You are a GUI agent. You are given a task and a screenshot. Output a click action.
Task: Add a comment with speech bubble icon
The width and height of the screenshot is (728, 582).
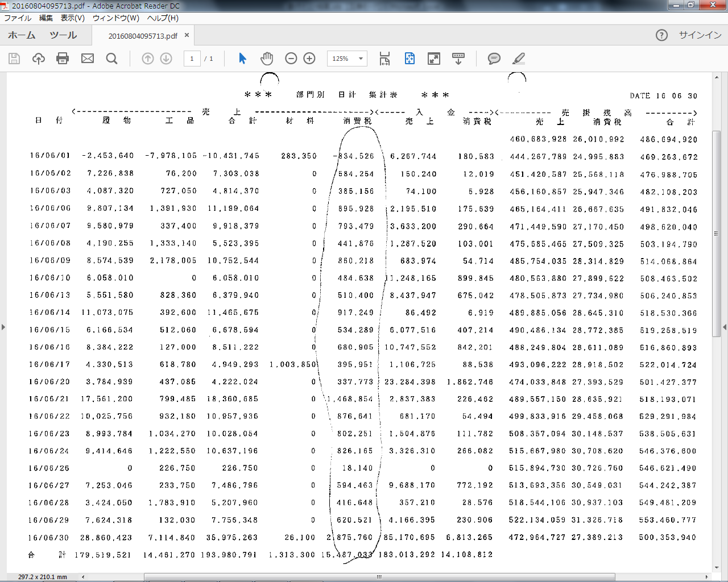coord(494,59)
